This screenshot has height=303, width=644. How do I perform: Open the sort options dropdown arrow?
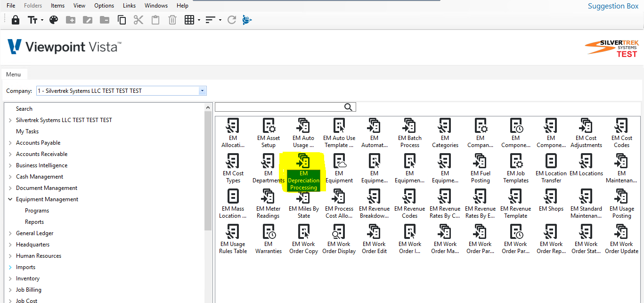point(220,20)
